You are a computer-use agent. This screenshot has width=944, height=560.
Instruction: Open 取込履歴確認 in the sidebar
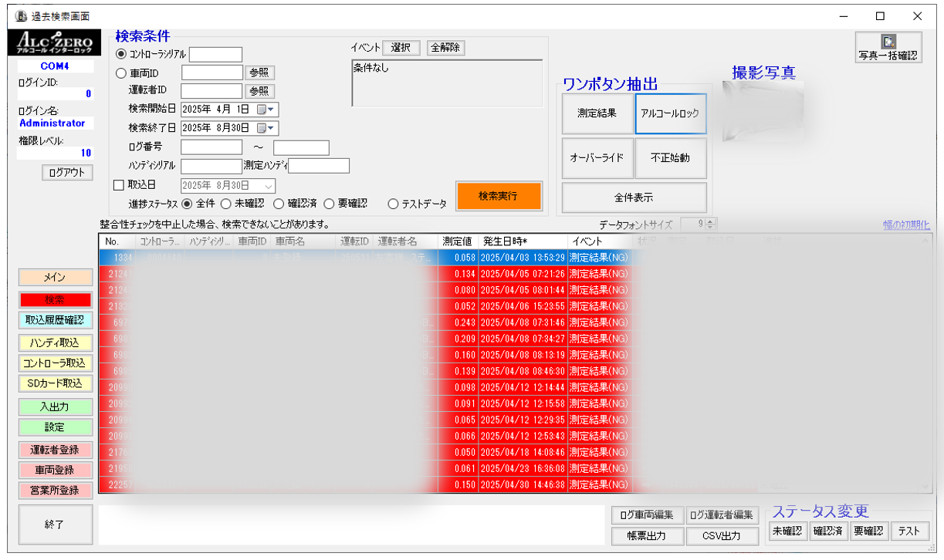(x=55, y=319)
